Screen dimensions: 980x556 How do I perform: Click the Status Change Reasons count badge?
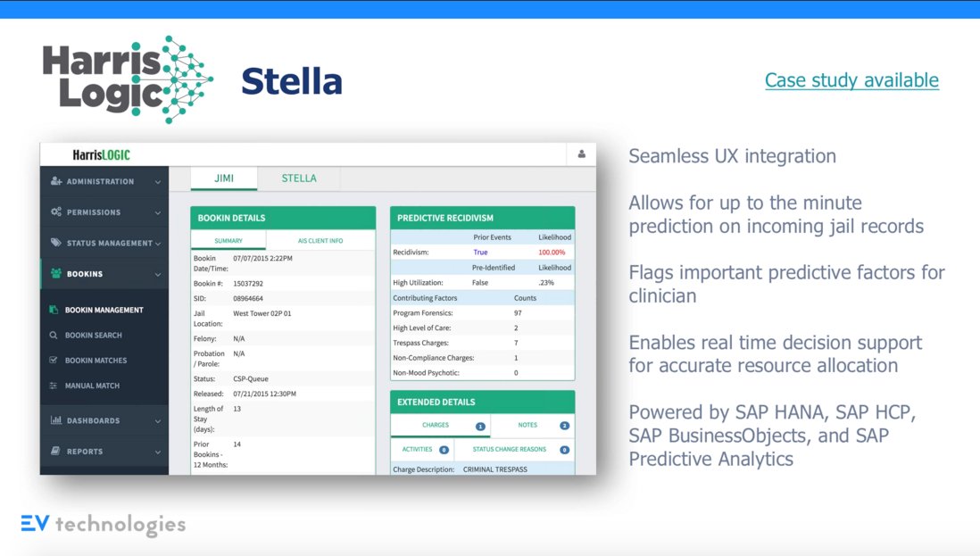(564, 450)
